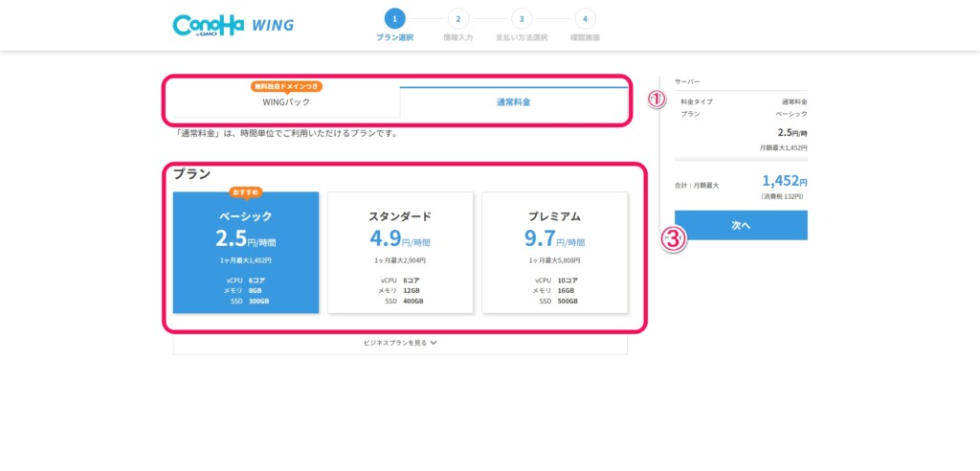Click the ConoHa WING logo
Screen dimensions: 980x471
coord(234,25)
